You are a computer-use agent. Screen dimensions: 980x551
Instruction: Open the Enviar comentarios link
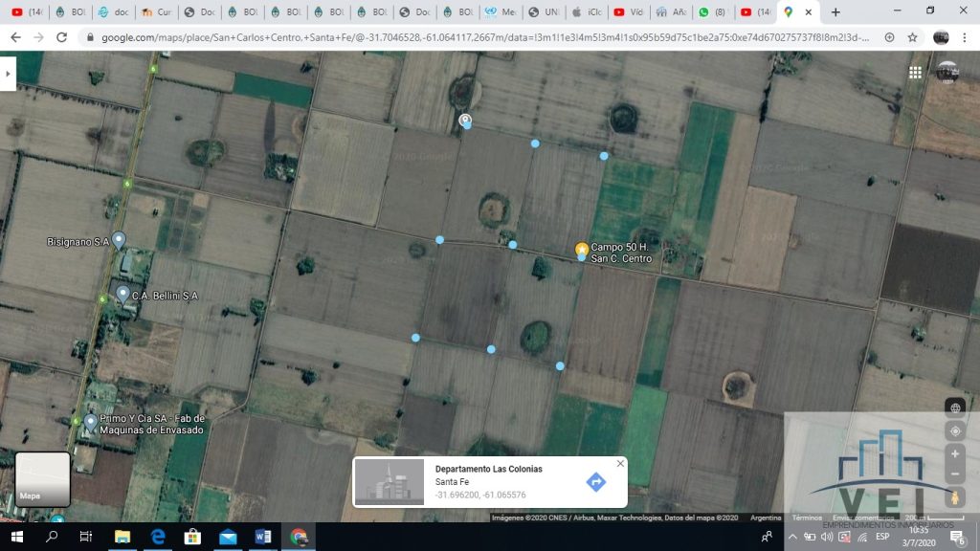[863, 518]
